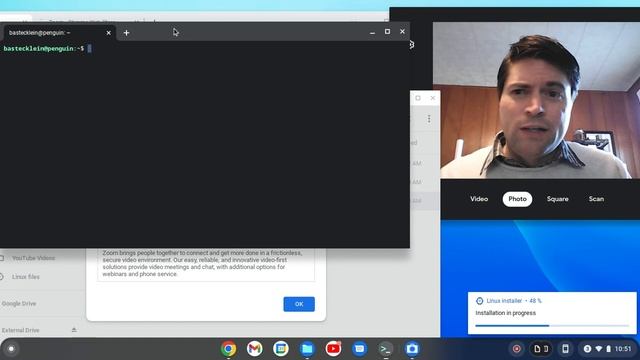Switch Camera to Video mode
The height and width of the screenshot is (360, 640).
coord(479,199)
